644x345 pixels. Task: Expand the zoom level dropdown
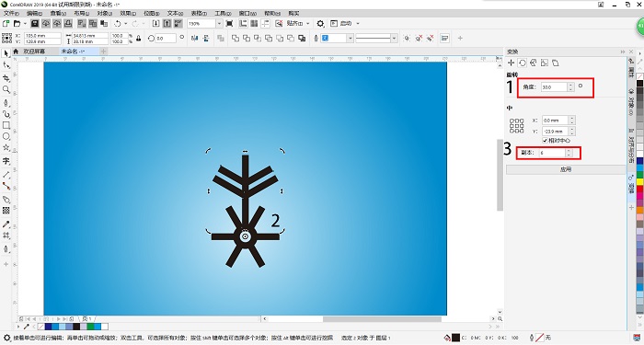tap(219, 24)
